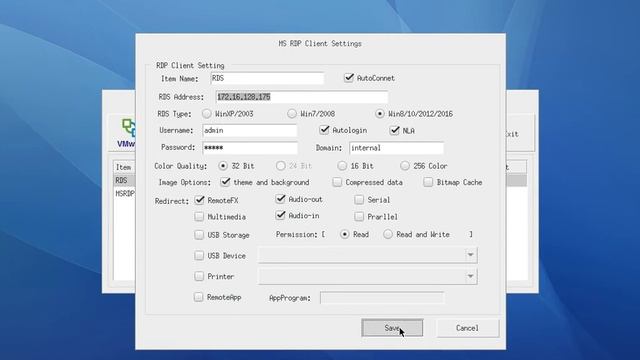The height and width of the screenshot is (360, 640).
Task: Select MSRDP row in background list
Action: (124, 193)
